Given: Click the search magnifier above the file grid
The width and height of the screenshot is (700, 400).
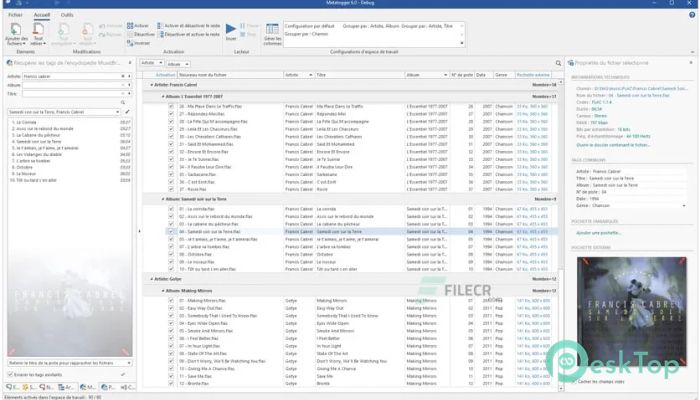Looking at the screenshot, I should (558, 63).
